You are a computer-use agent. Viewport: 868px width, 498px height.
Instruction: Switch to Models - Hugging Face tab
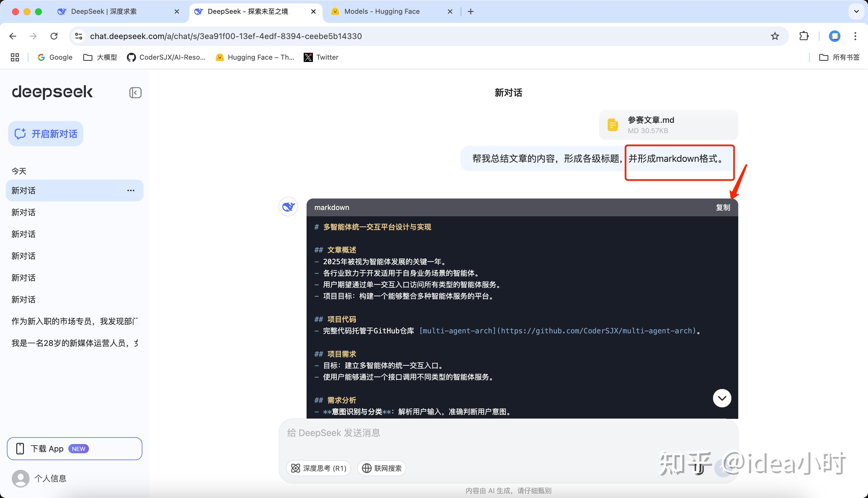[x=381, y=12]
